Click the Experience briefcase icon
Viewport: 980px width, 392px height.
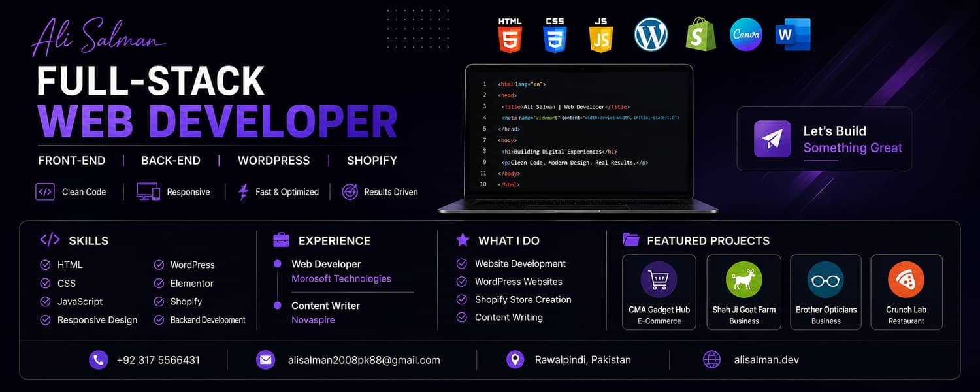point(281,240)
